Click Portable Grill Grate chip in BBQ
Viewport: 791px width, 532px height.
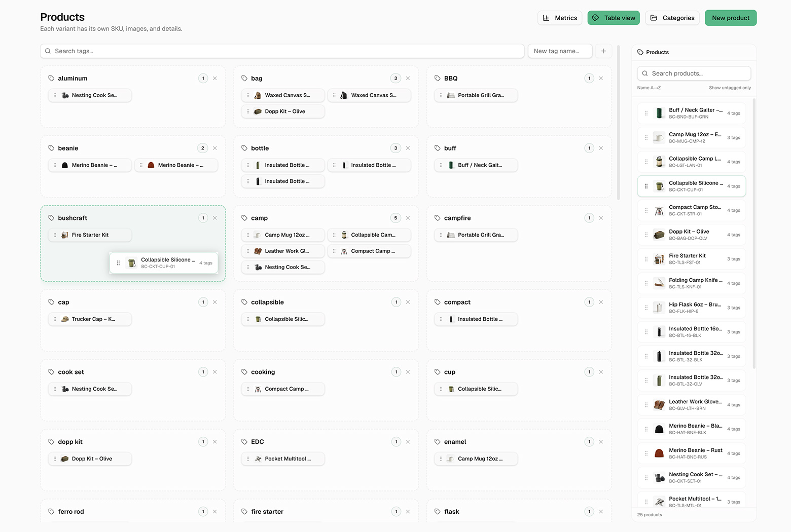point(476,95)
